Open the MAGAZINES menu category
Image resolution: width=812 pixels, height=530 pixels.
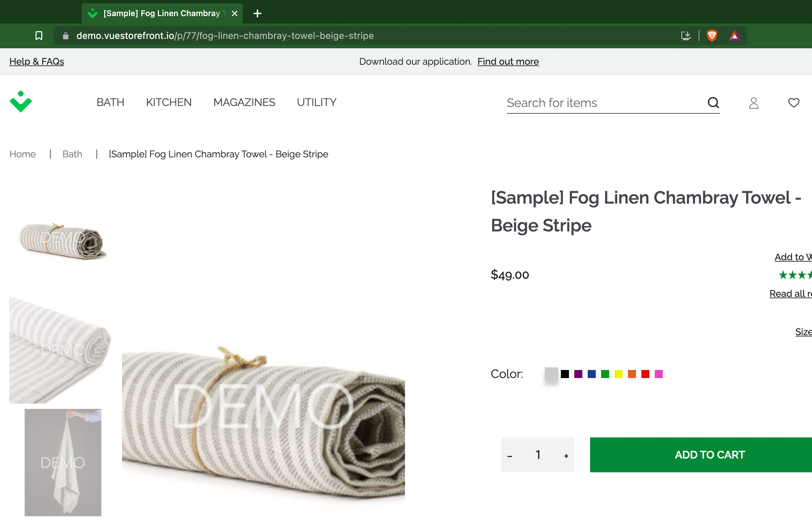pos(244,102)
